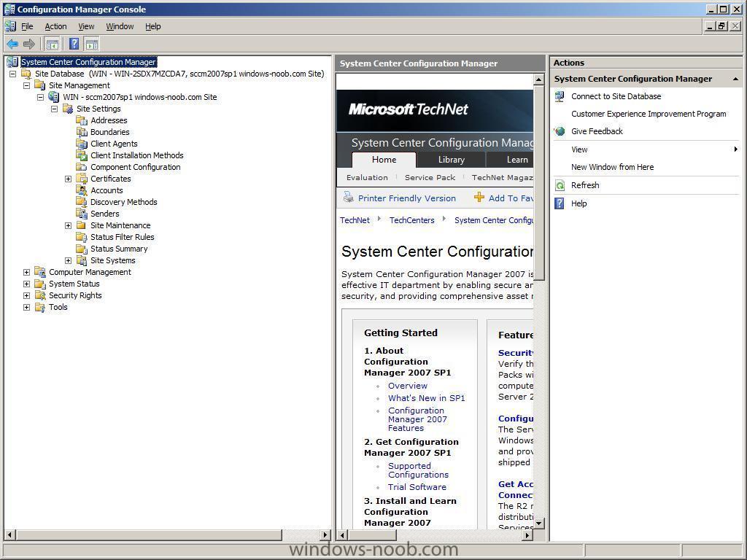The width and height of the screenshot is (747, 560).
Task: Click the What's New in SP1 link
Action: [426, 398]
